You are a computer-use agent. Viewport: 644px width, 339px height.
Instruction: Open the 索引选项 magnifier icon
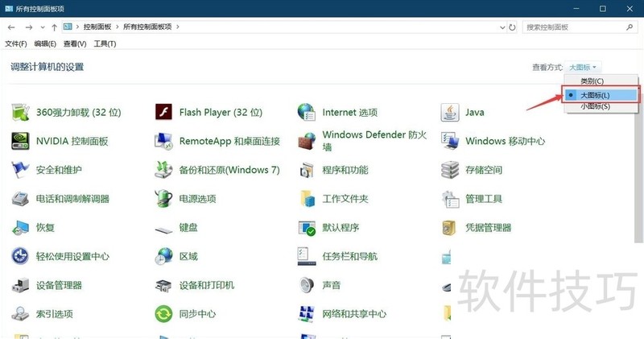click(x=20, y=314)
